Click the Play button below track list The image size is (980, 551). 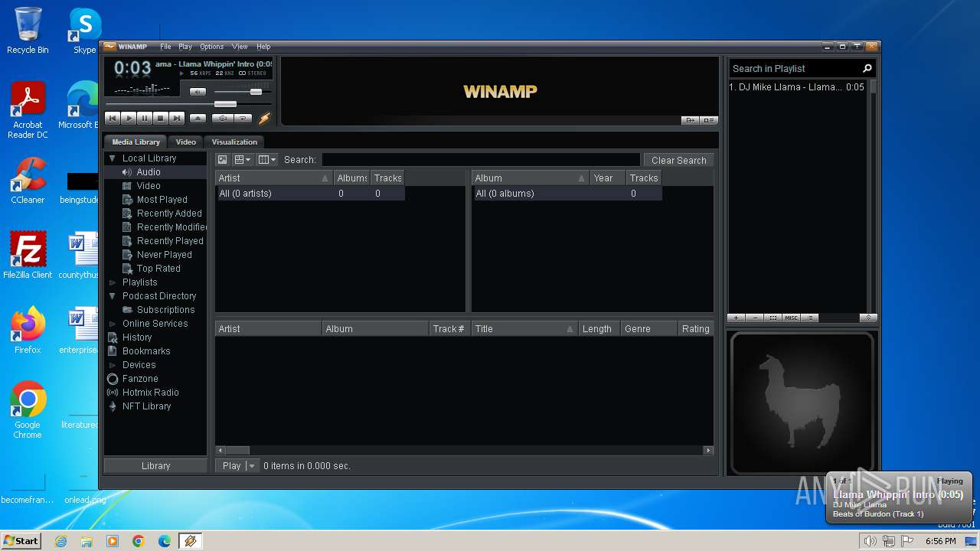[x=231, y=465]
